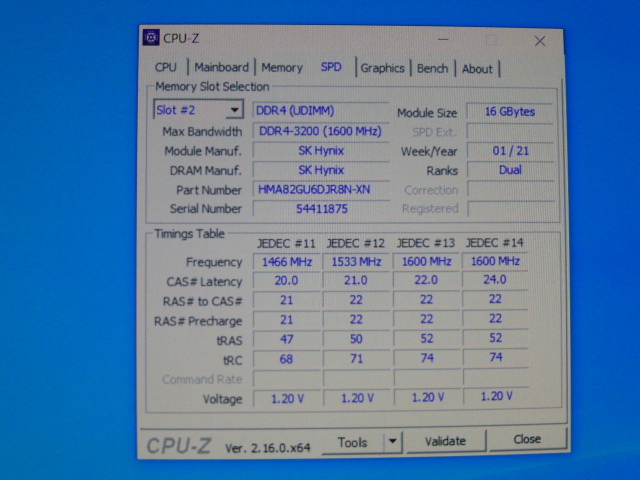Click part number HMA82GU6DJR8N-XN
The width and height of the screenshot is (640, 480).
(x=320, y=189)
